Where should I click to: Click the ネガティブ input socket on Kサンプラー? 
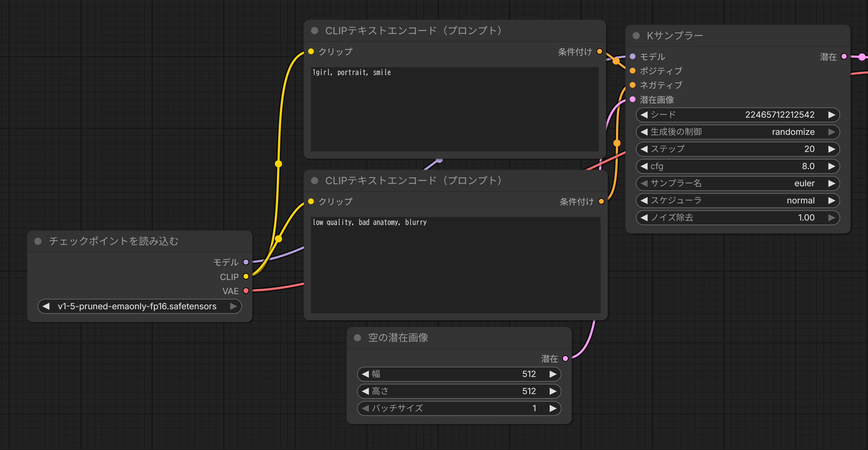pos(633,85)
